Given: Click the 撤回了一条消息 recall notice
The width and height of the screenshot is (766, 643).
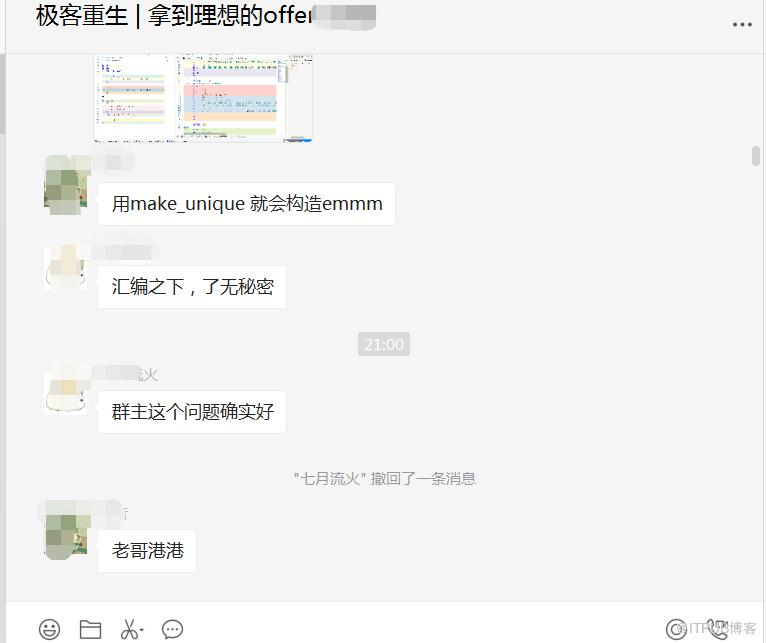Looking at the screenshot, I should [x=385, y=478].
